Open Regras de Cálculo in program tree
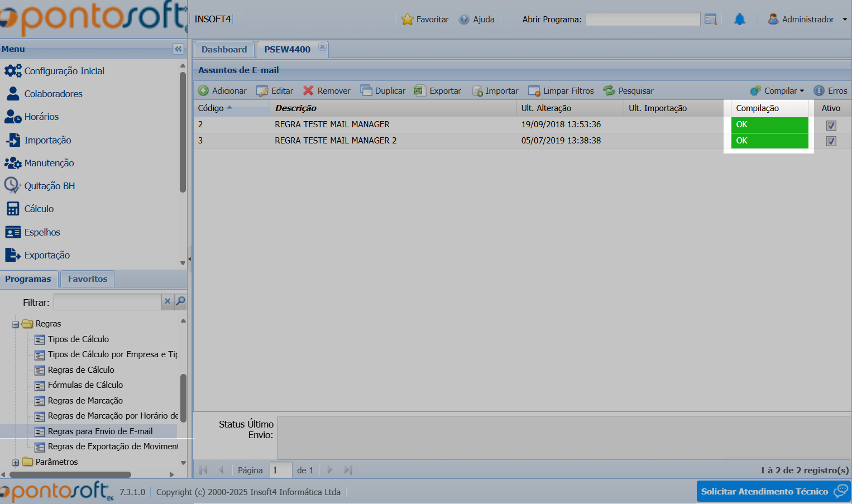This screenshot has width=852, height=504. click(x=81, y=370)
